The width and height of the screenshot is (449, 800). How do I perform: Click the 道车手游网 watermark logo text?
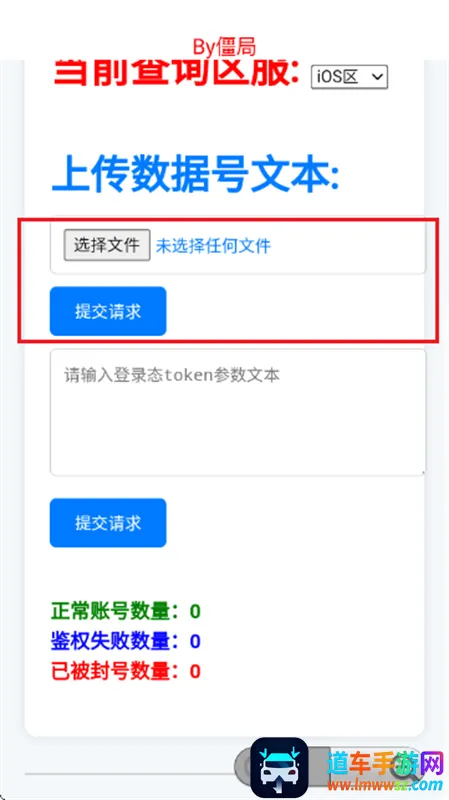tap(384, 763)
